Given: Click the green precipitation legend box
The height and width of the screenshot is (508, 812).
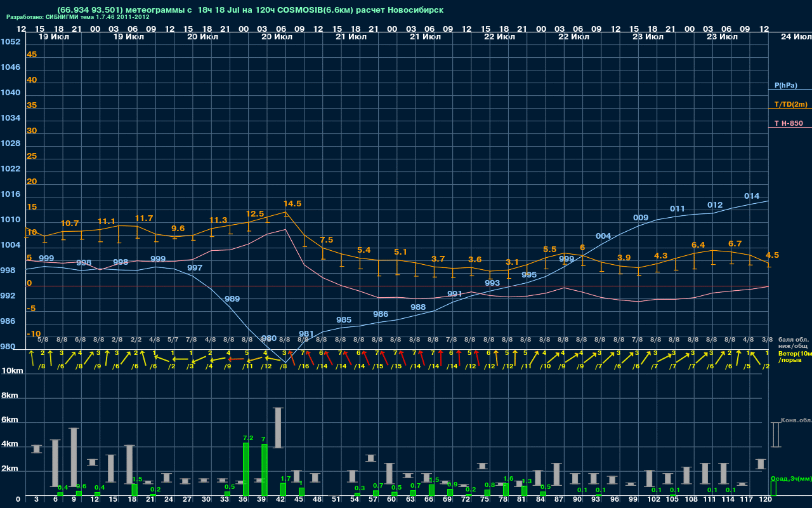Looking at the screenshot, I should [x=773, y=488].
